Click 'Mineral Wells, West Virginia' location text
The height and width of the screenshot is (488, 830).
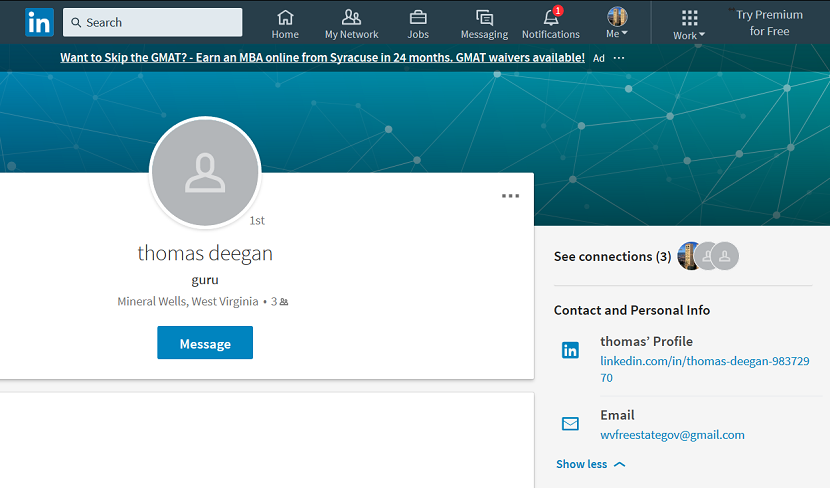(x=188, y=302)
